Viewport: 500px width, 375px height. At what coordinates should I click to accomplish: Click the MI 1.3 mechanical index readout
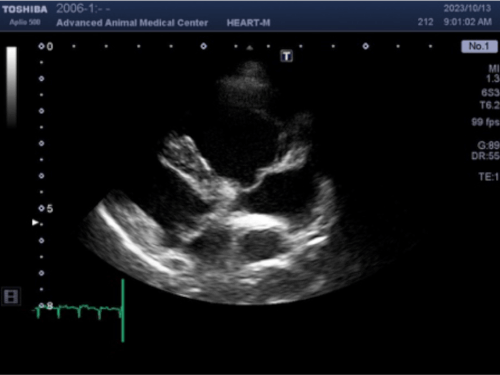493,74
